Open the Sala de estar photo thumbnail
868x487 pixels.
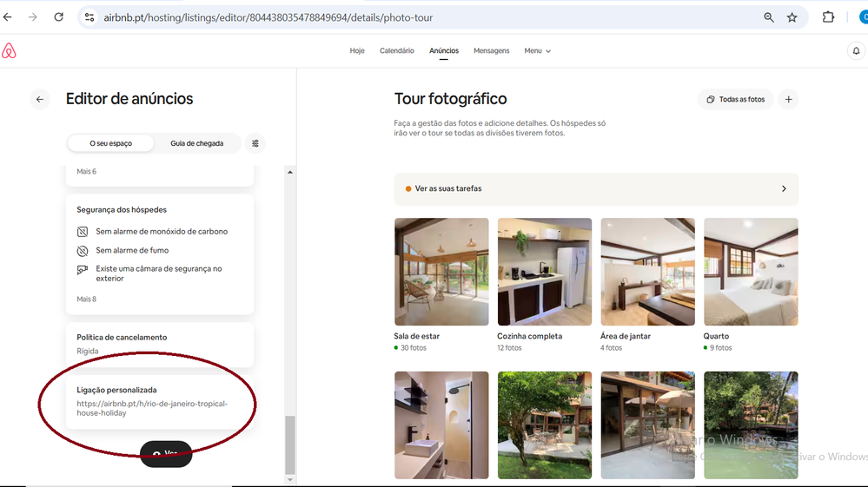click(441, 272)
